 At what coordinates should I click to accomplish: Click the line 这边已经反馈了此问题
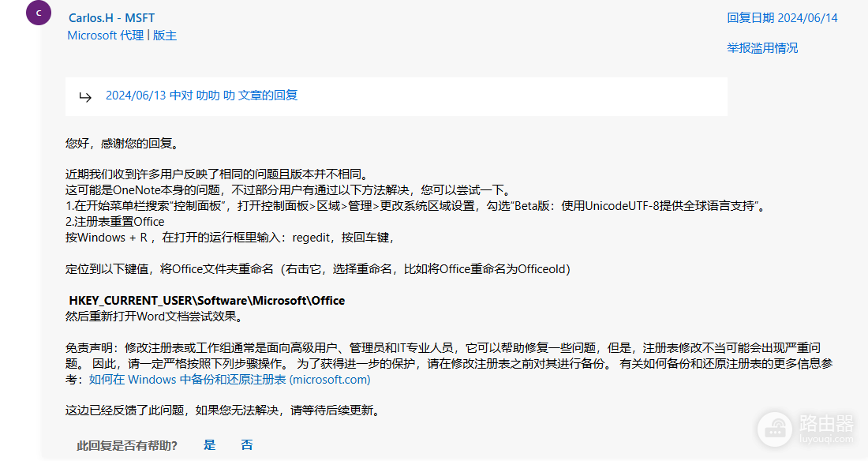point(223,410)
